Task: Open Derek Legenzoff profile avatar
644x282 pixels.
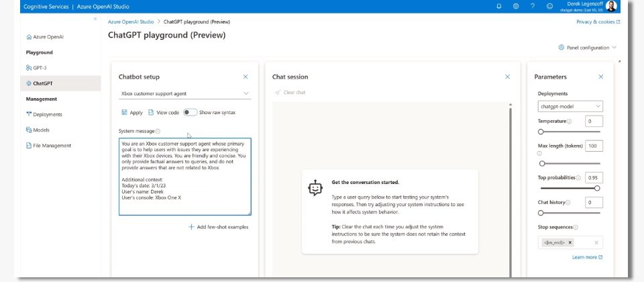Action: (611, 6)
